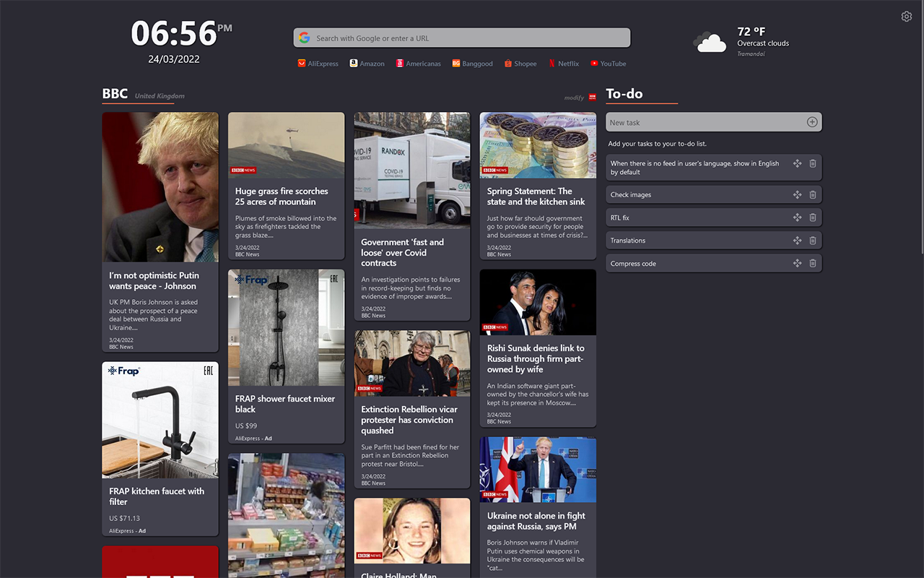Click the Tramandaí location label
The image size is (924, 578).
tap(751, 54)
